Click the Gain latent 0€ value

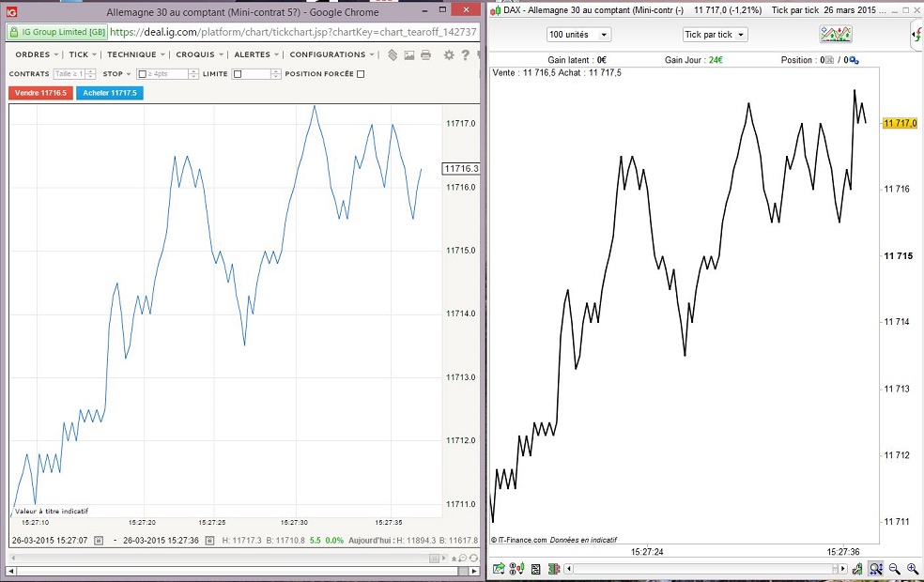click(x=602, y=60)
